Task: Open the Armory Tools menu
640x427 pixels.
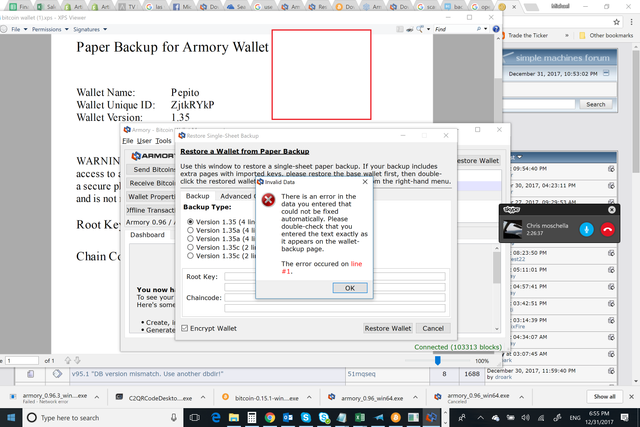Action: coord(163,141)
